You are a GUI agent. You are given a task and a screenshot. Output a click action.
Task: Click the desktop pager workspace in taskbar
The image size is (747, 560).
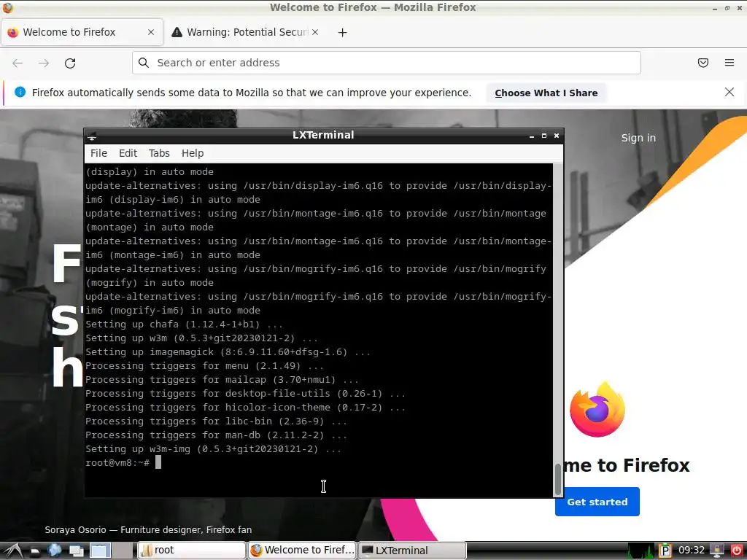tap(100, 551)
